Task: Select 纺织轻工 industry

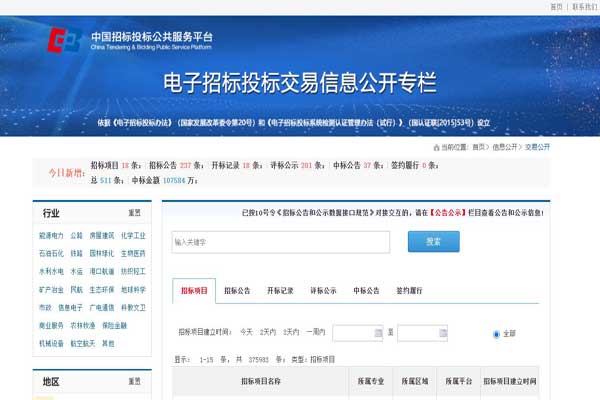Action: (x=133, y=271)
